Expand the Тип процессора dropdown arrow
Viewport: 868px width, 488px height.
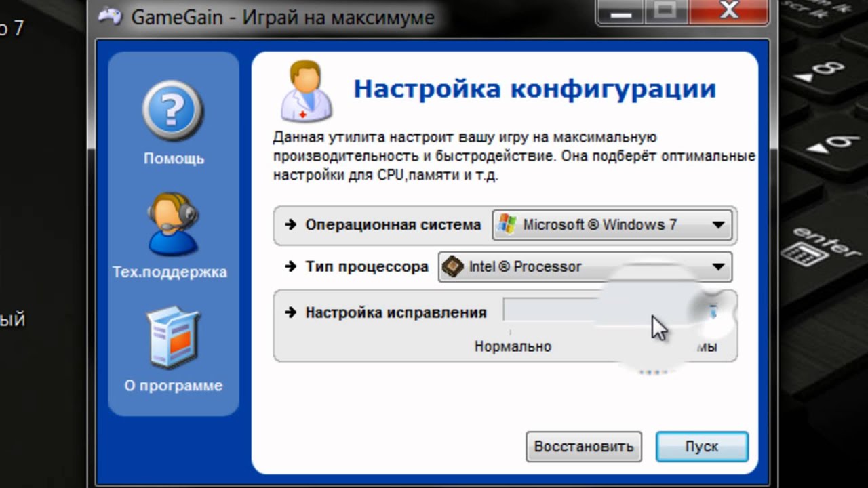pyautogui.click(x=718, y=267)
